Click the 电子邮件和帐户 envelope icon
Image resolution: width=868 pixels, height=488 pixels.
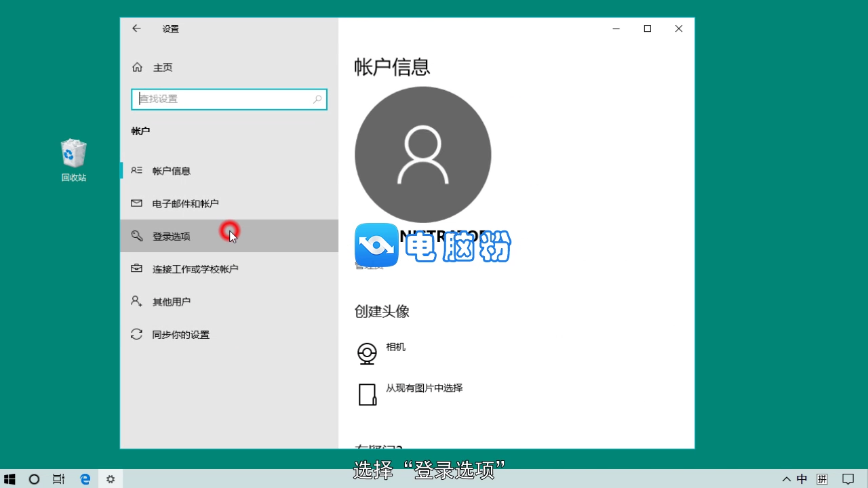pyautogui.click(x=136, y=203)
